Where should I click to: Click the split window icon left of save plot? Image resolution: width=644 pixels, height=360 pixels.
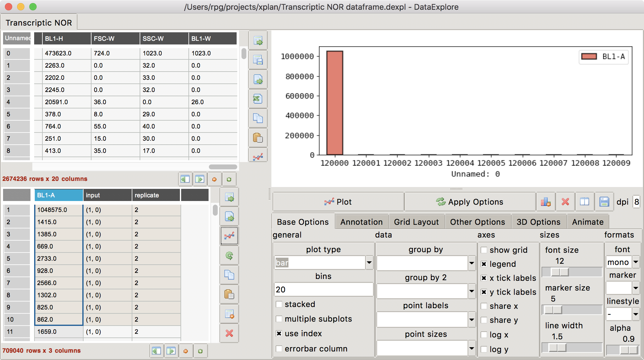click(585, 202)
